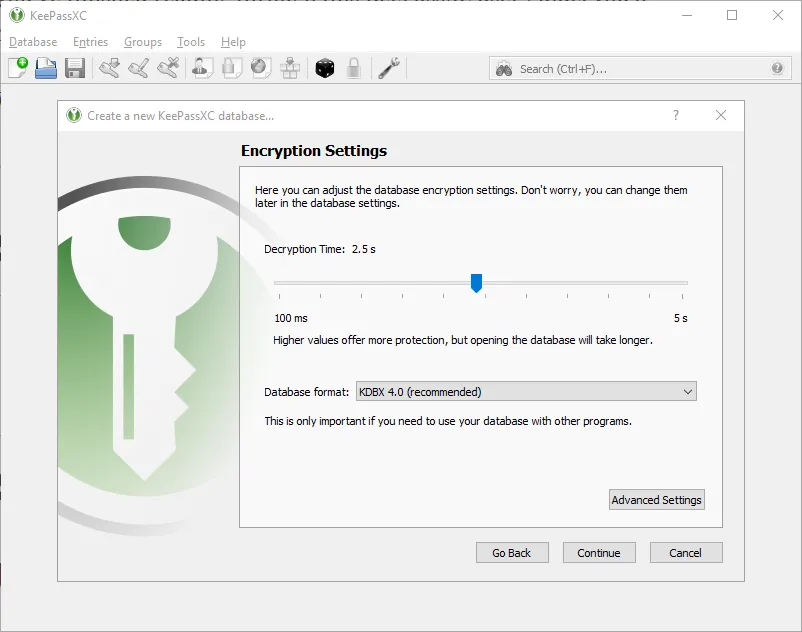Click the Delete Entry key icon
The height and width of the screenshot is (632, 802).
(x=168, y=68)
